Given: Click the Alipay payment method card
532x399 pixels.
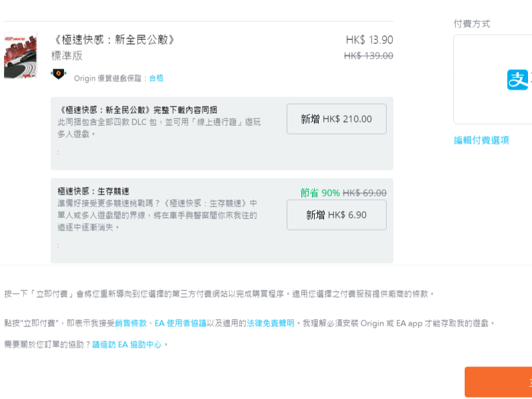Looking at the screenshot, I should tap(493, 79).
